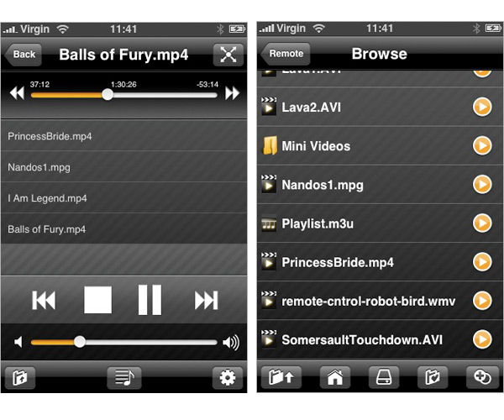Skip to next track
The height and width of the screenshot is (420, 504).
[207, 301]
